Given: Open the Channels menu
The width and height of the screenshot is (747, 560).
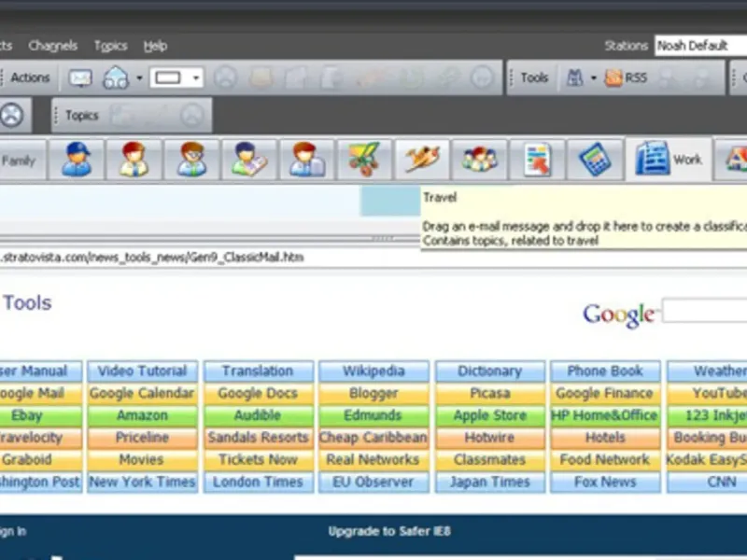Looking at the screenshot, I should (52, 46).
